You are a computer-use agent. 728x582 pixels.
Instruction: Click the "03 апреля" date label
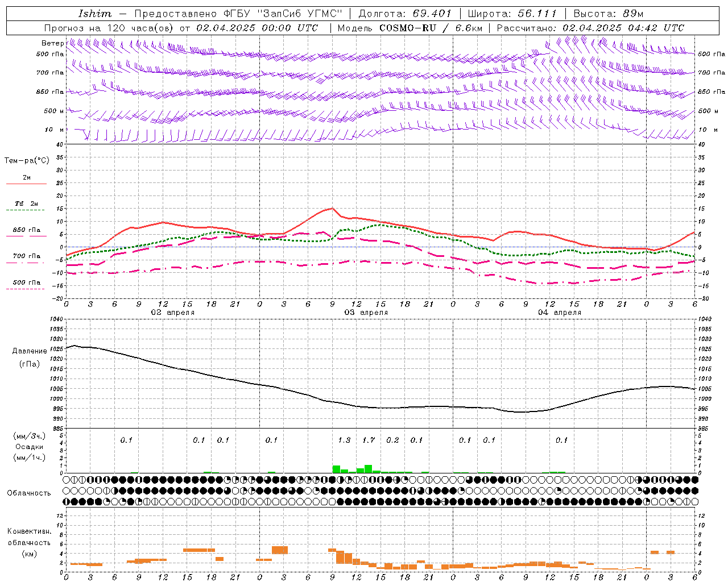366,312
